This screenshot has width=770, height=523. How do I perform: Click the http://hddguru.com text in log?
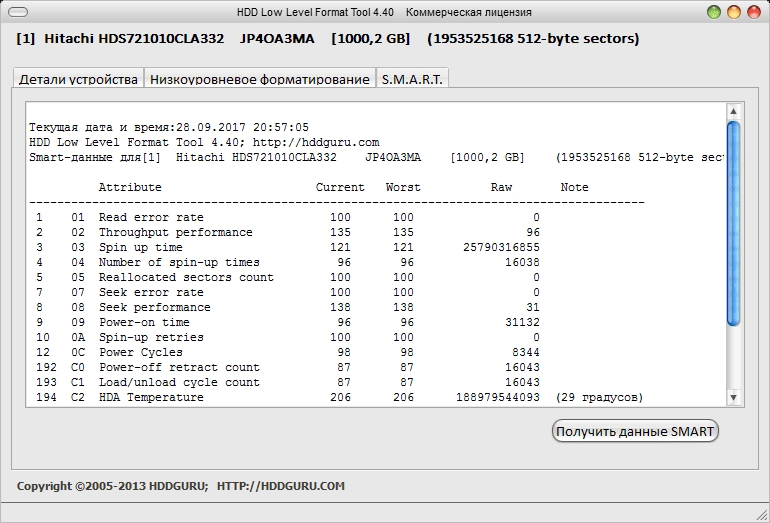(x=316, y=142)
